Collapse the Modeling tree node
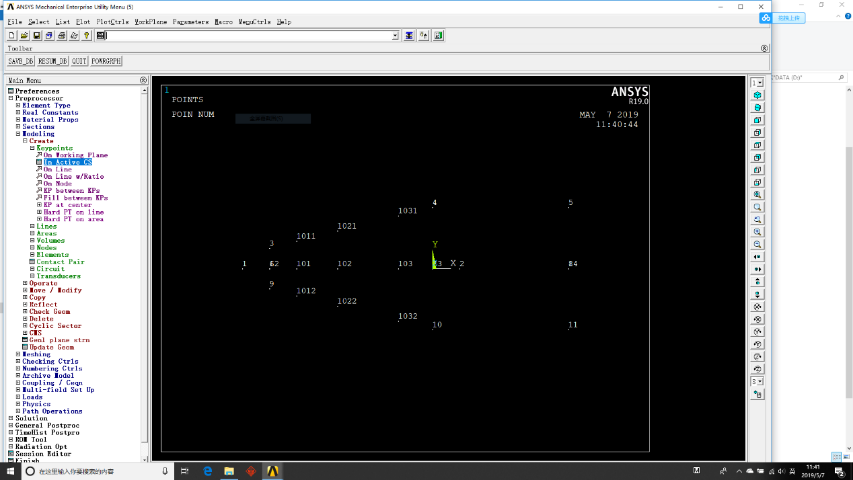853x480 pixels. click(x=18, y=134)
